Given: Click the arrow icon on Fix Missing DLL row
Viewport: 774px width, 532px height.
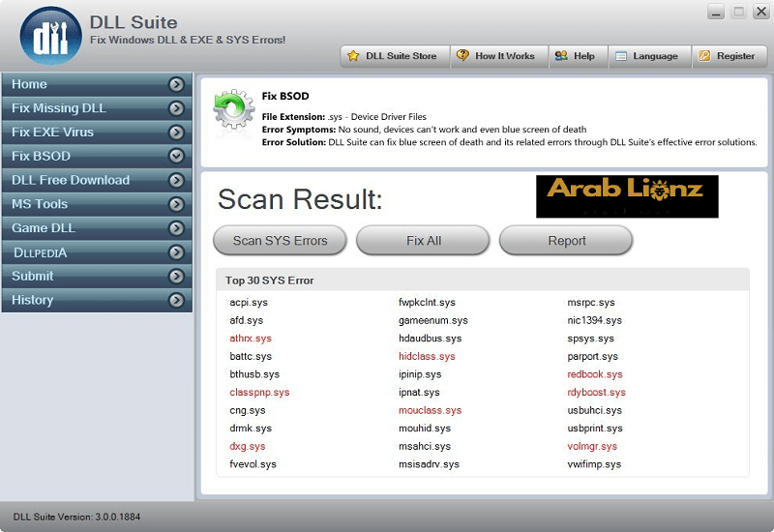Looking at the screenshot, I should point(177,108).
